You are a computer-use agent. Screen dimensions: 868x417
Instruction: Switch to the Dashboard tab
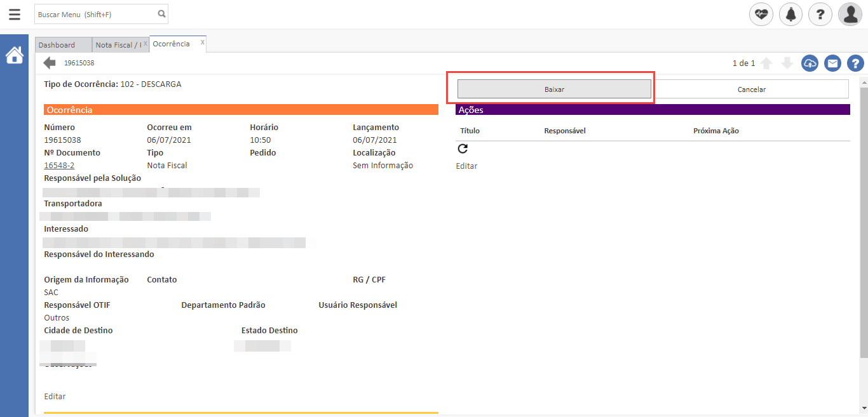[57, 45]
